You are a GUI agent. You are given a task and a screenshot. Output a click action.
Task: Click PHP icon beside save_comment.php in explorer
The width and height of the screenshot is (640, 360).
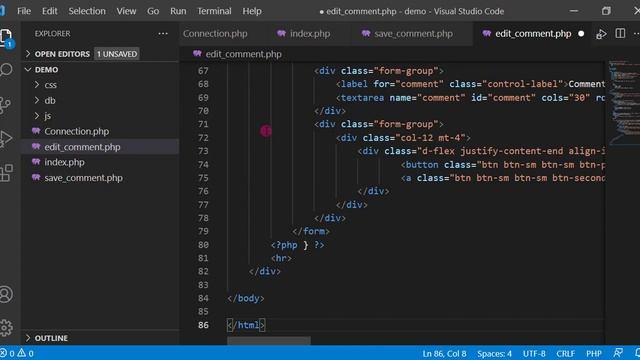[x=36, y=178]
